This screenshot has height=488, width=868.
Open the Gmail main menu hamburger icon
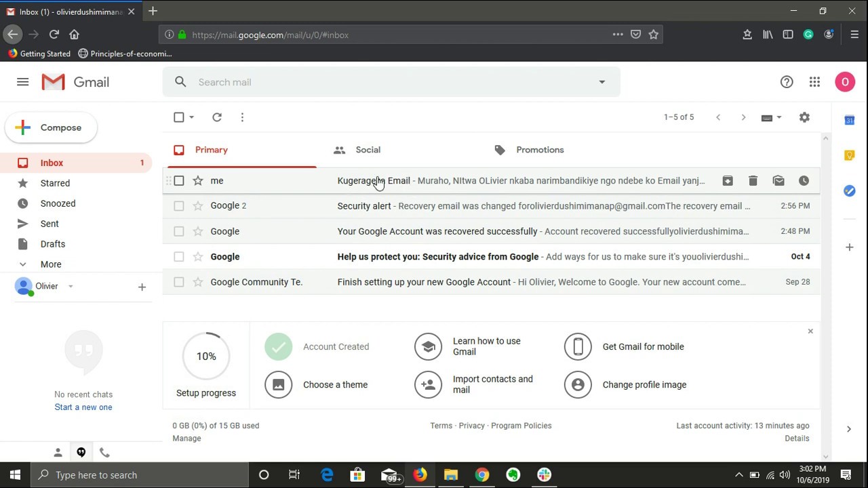point(22,82)
